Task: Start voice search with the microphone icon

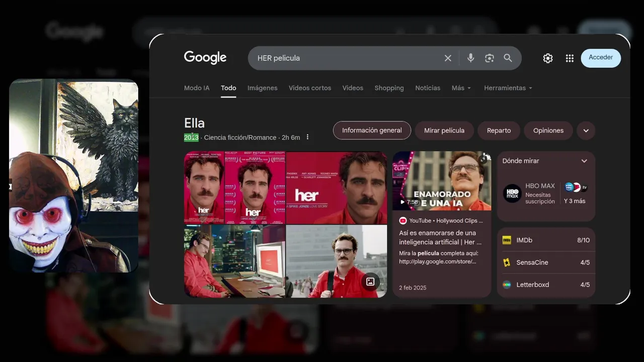Action: pos(470,58)
